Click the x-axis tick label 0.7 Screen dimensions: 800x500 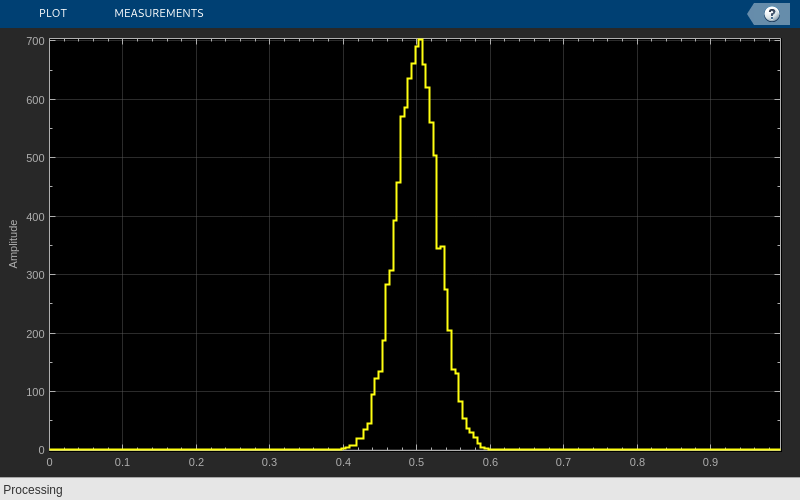coord(563,462)
